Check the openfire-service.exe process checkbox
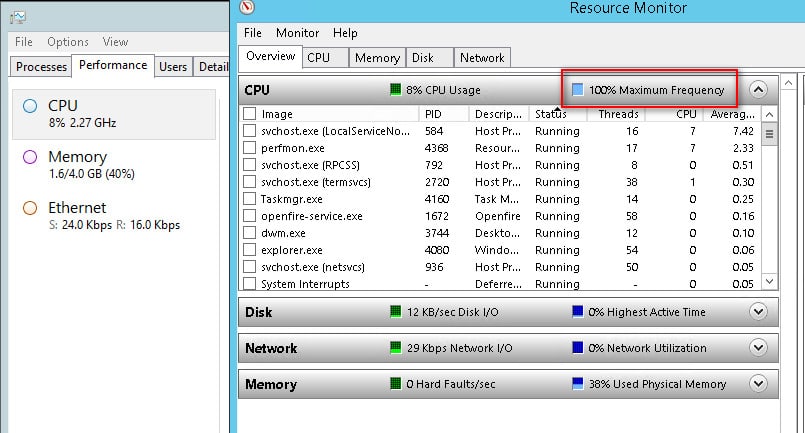805x433 pixels. (x=250, y=216)
